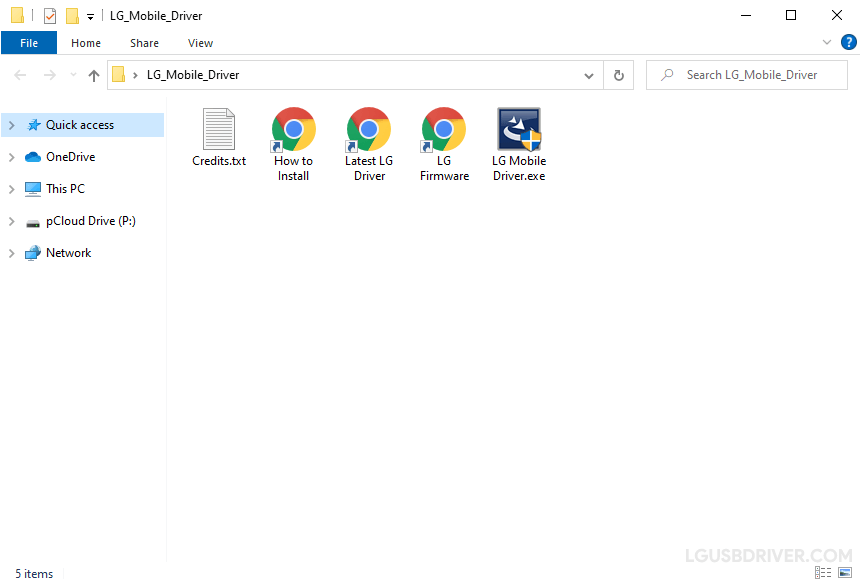Open the address bar dropdown arrow
Viewport: 861px width, 586px height.
click(x=588, y=74)
